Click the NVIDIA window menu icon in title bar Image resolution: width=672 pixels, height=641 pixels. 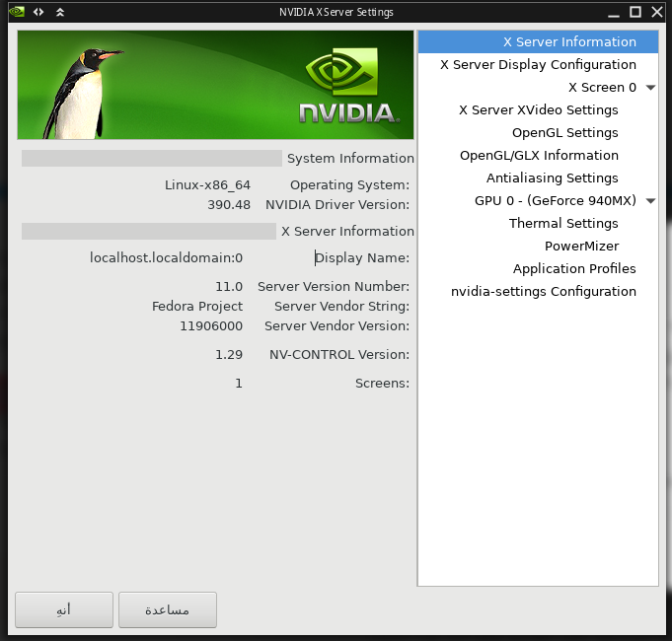point(17,12)
